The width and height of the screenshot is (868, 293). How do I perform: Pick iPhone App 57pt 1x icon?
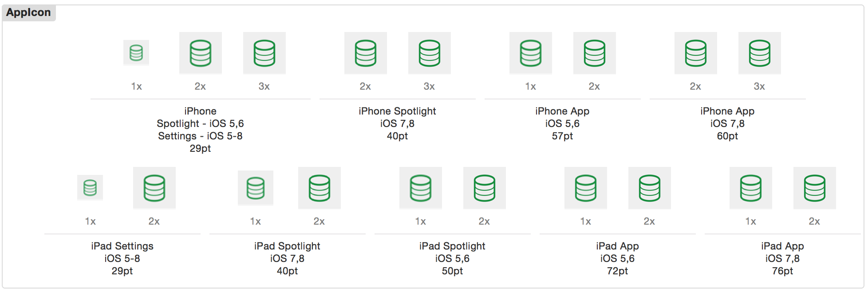pos(530,53)
